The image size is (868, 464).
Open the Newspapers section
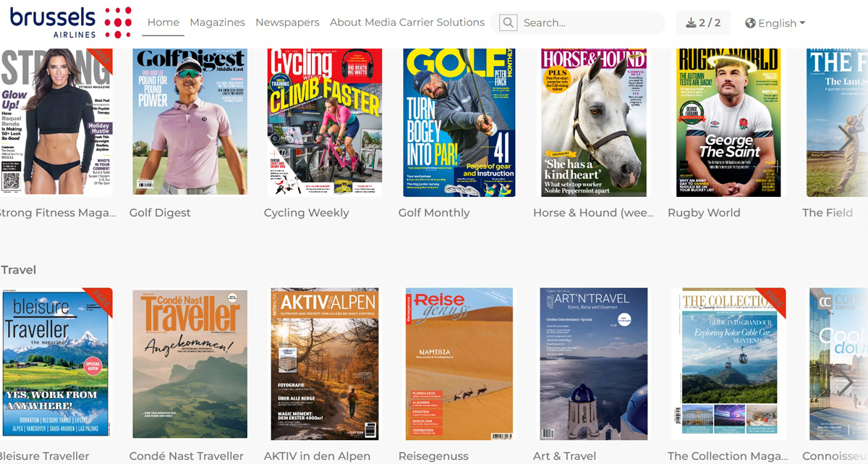(287, 22)
